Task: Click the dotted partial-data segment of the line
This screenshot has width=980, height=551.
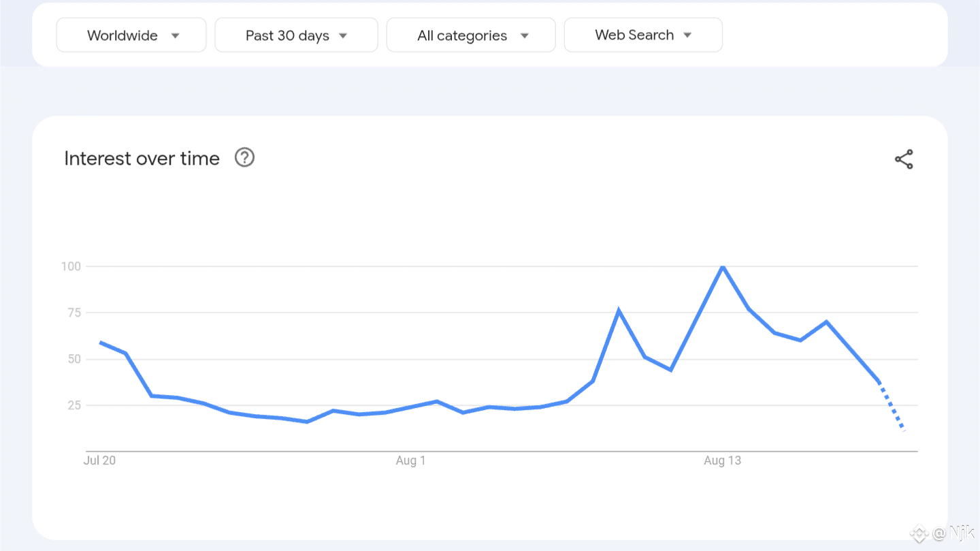Action: [892, 407]
